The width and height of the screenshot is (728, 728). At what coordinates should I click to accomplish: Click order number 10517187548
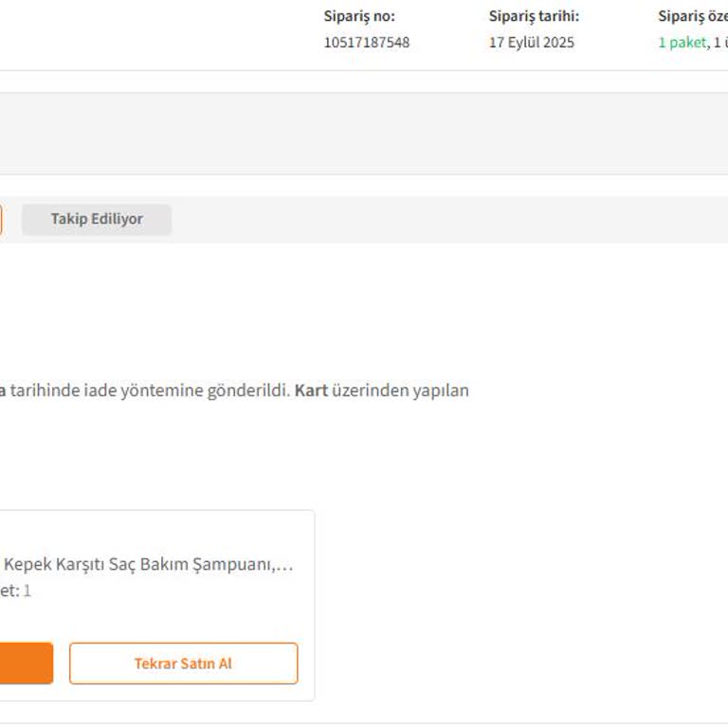[x=367, y=43]
